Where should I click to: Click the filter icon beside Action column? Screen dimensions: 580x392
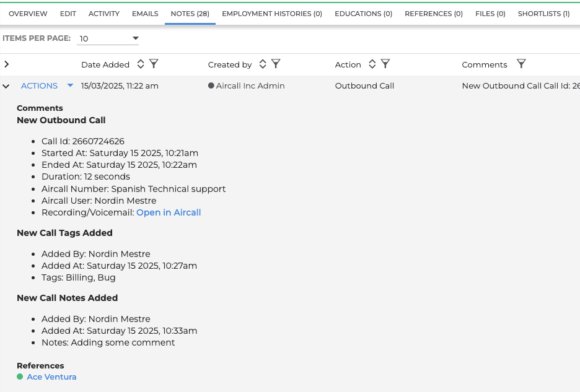(x=385, y=64)
